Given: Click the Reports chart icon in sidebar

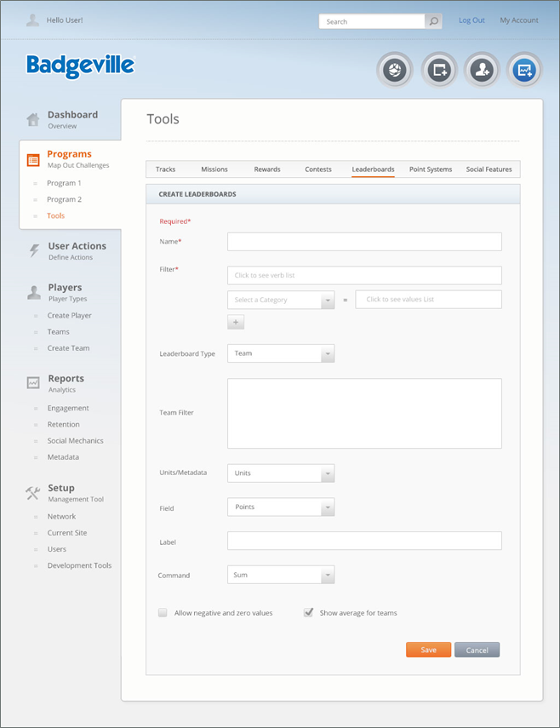Looking at the screenshot, I should (33, 383).
